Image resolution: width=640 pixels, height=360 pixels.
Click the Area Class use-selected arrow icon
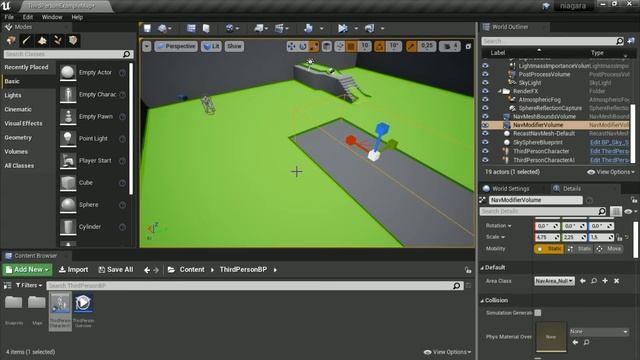click(x=583, y=281)
